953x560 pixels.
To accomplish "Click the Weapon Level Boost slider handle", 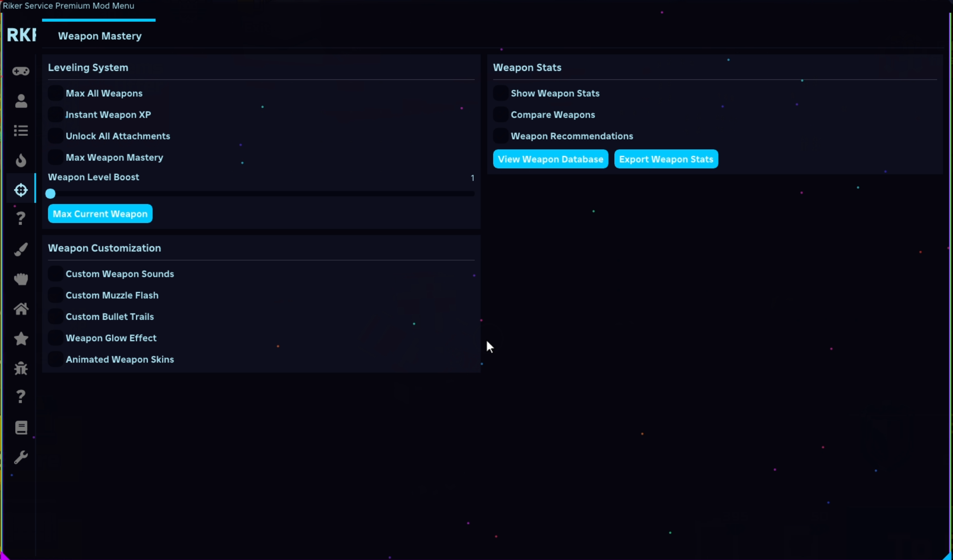I will tap(50, 194).
